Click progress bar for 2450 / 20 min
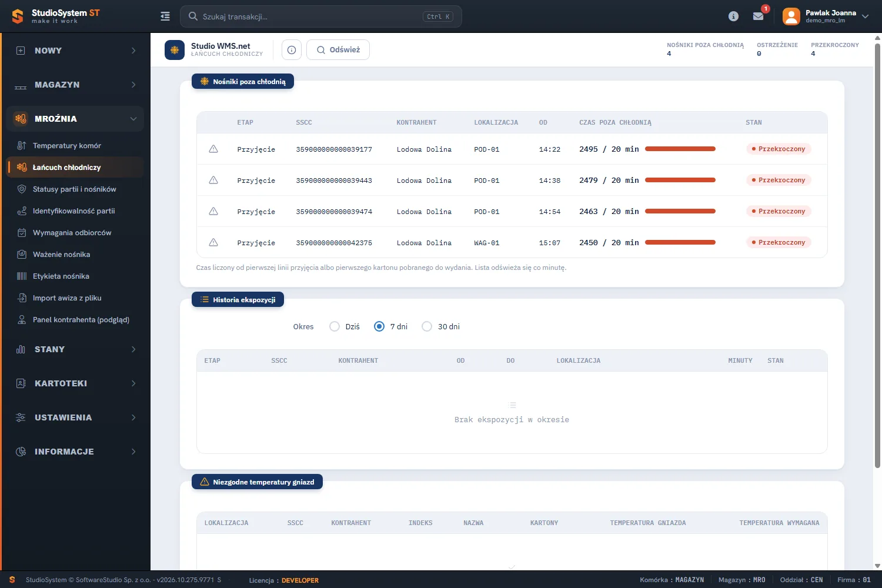The image size is (882, 588). pos(680,243)
